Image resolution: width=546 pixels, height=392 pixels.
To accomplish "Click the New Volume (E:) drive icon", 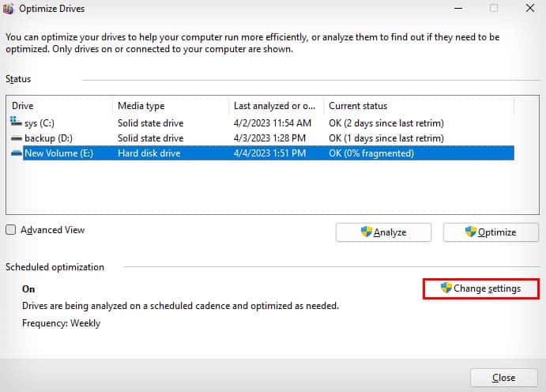I will (16, 153).
